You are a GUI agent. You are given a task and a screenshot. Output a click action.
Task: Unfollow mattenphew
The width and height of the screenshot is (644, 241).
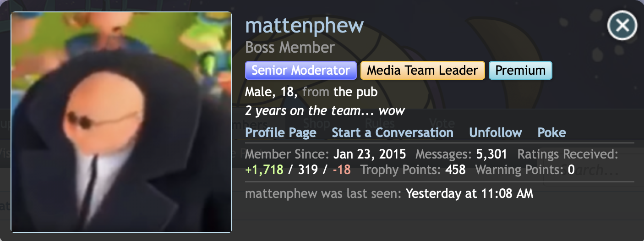tap(496, 133)
